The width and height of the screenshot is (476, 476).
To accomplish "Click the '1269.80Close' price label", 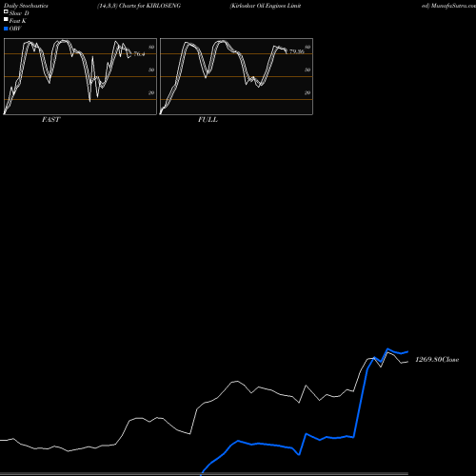I will (x=437, y=360).
